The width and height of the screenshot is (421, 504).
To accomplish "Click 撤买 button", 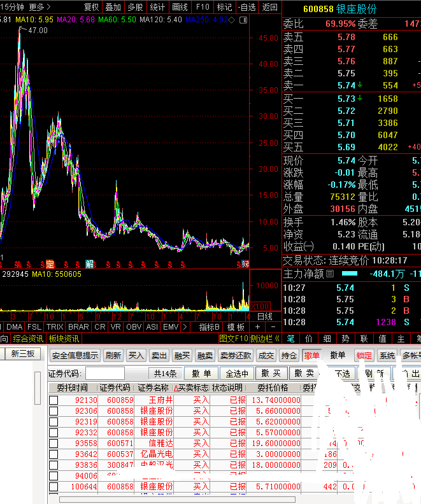I will point(271,374).
